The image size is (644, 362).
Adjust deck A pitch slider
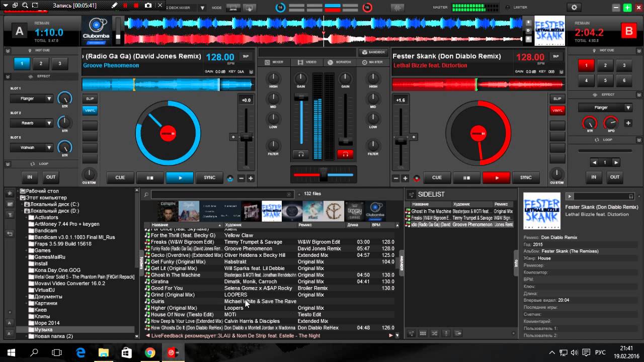(246, 137)
